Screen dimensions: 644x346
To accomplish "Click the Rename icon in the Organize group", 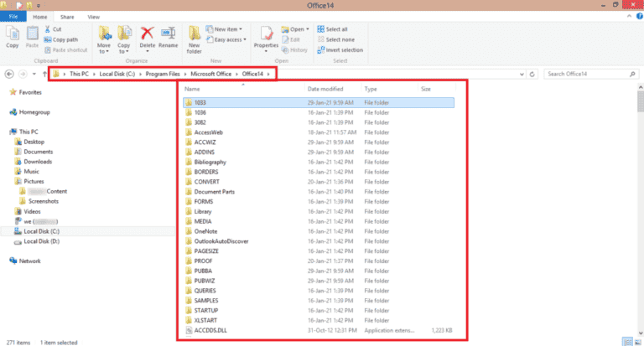I will 169,36.
